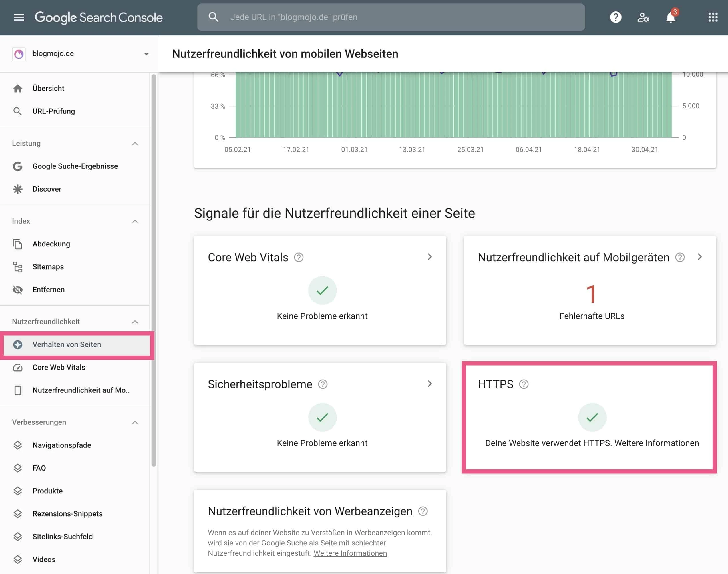
Task: Open notifications via the bell icon
Action: click(x=671, y=17)
